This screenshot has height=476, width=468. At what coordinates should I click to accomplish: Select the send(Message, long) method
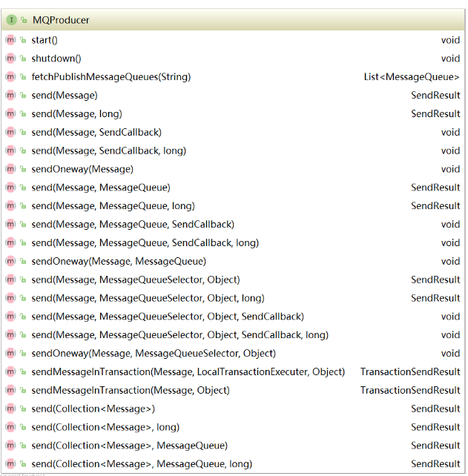[x=77, y=114]
